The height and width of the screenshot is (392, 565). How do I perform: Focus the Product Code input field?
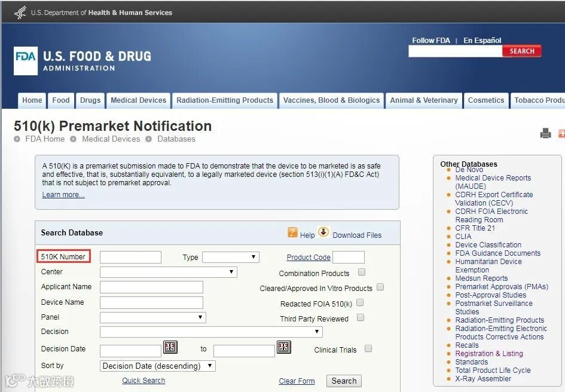click(349, 257)
